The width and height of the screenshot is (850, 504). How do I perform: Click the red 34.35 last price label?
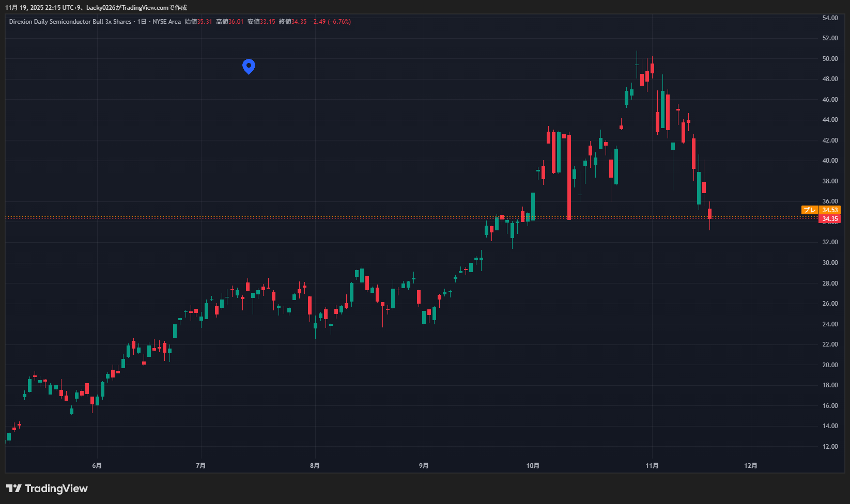click(x=830, y=219)
